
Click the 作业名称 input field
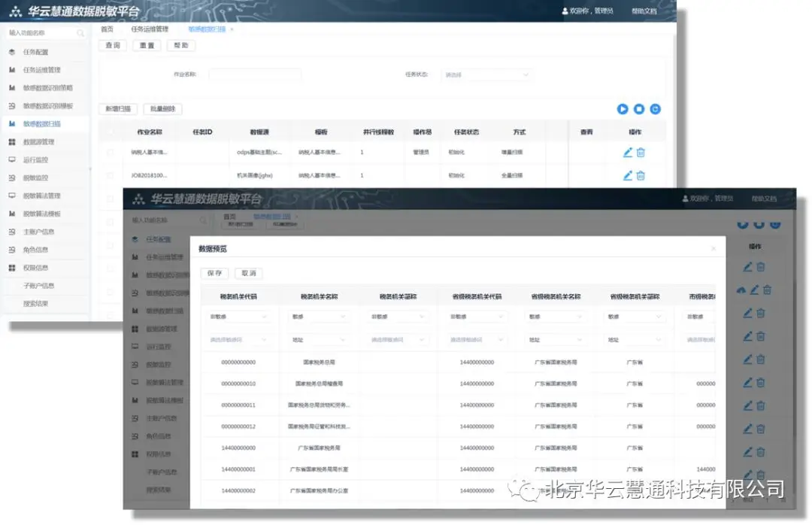click(x=255, y=74)
